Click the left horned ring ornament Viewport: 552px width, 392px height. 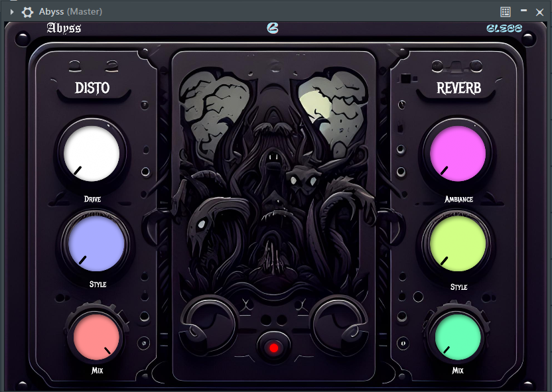pos(208,324)
